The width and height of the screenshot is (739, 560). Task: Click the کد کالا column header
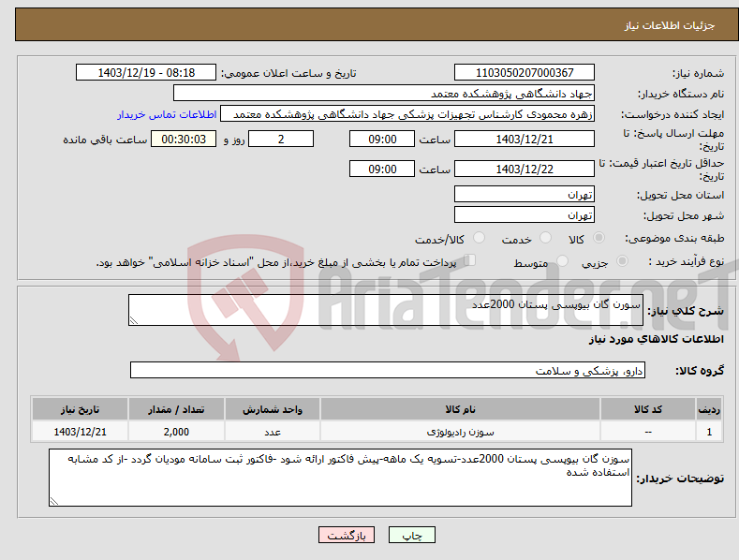click(x=648, y=409)
